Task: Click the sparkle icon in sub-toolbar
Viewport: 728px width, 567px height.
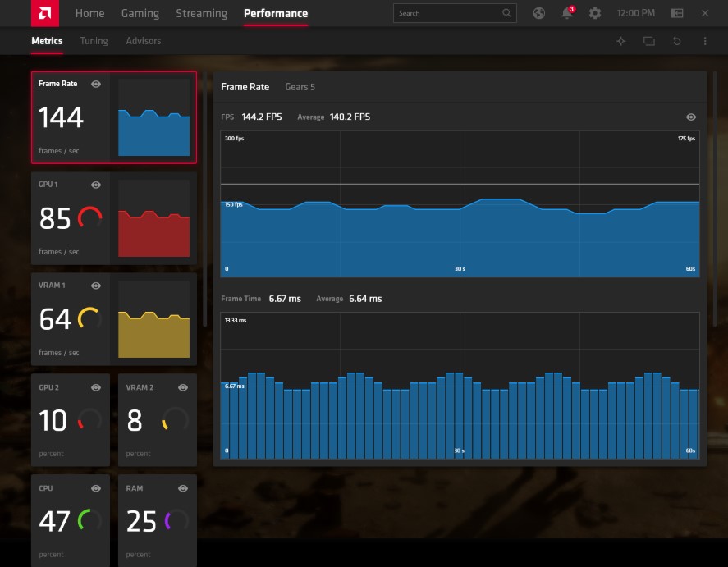Action: (x=621, y=41)
